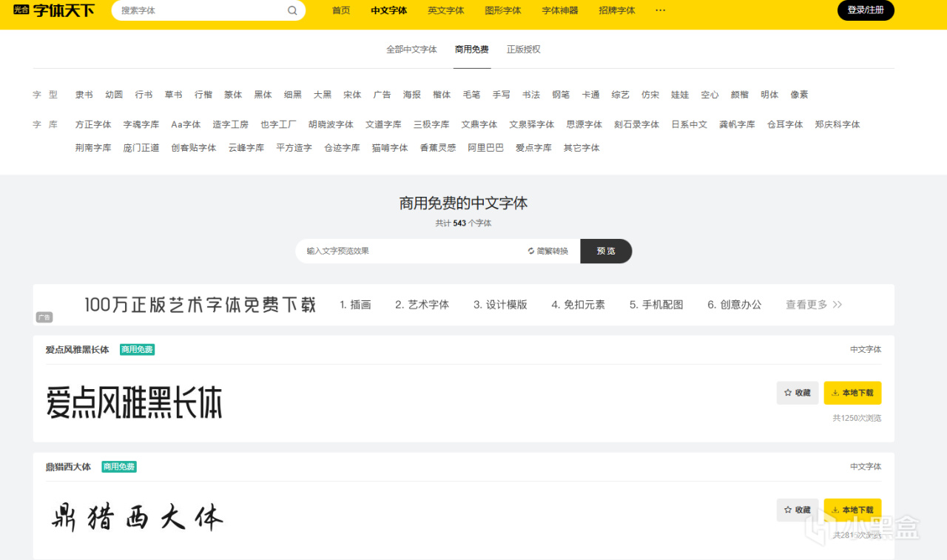Open 字体神器 in the top navigation
The width and height of the screenshot is (947, 560).
(x=560, y=10)
